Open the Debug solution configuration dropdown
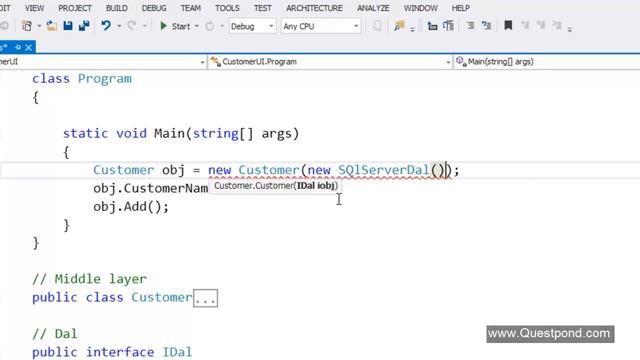 [252, 26]
